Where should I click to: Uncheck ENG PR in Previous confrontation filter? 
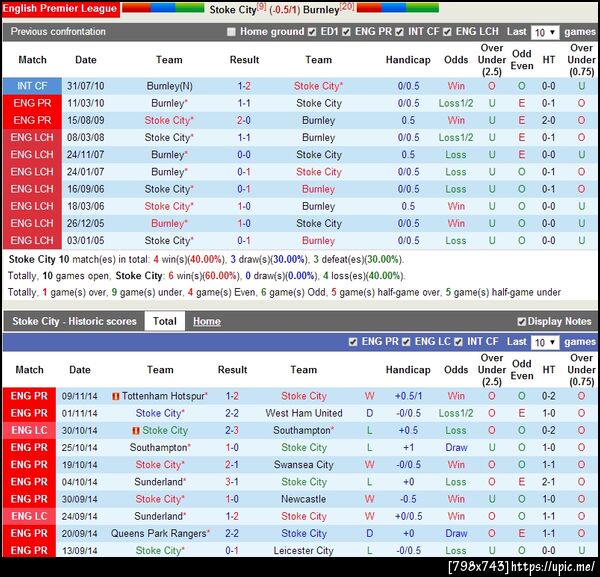346,32
